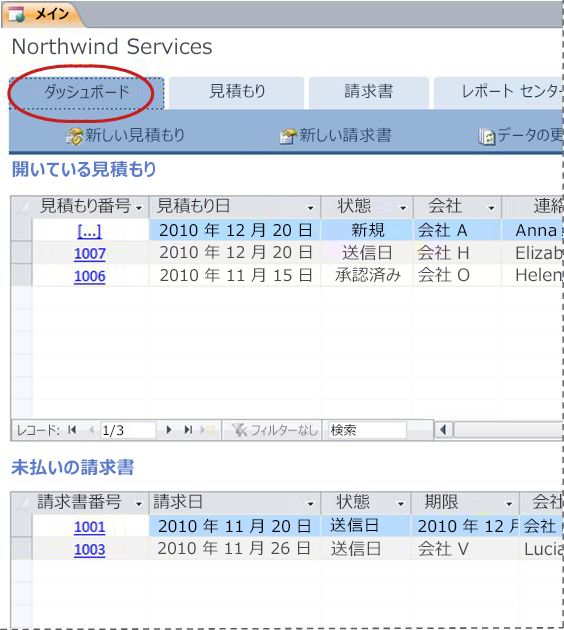Click the record number box 1/3
564x630 pixels.
tap(128, 430)
